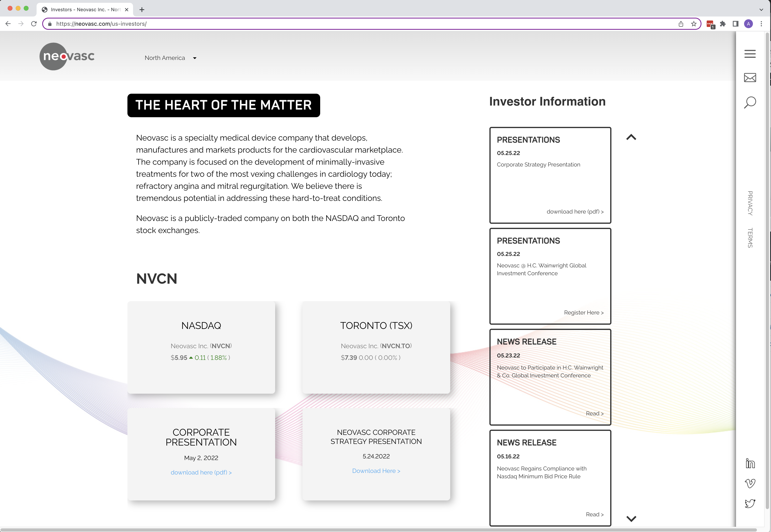Click the browser forward arrow
771x532 pixels.
tap(21, 24)
